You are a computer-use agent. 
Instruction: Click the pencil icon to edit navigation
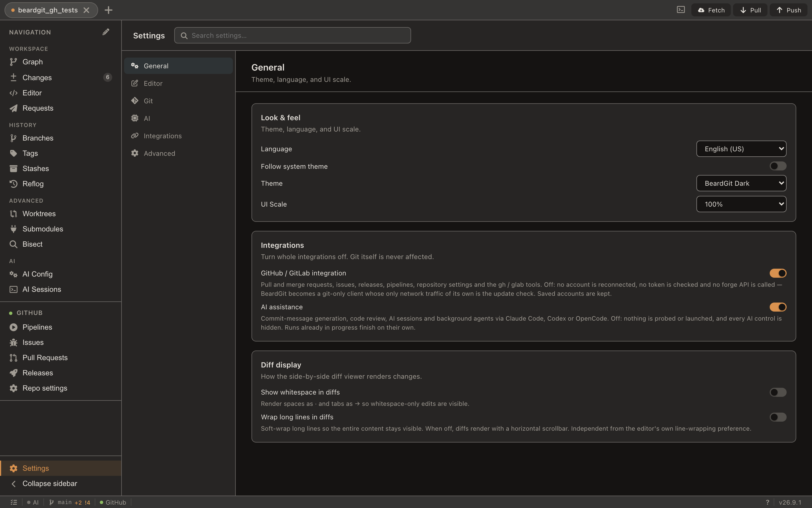(106, 32)
